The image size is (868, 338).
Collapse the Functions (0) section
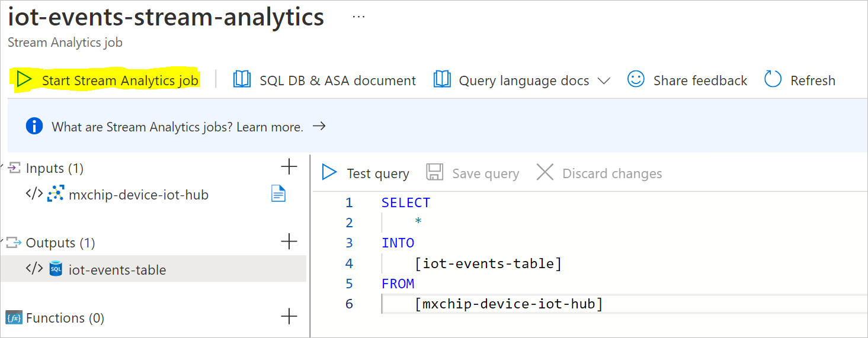click(x=65, y=318)
